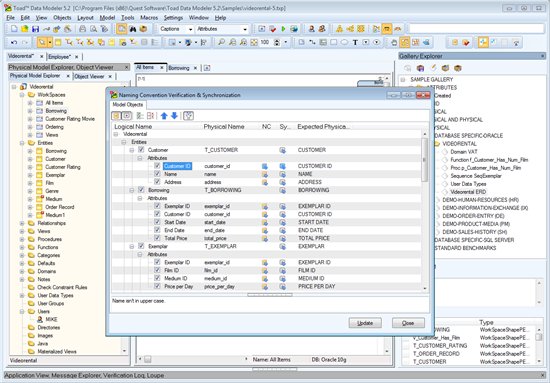The width and height of the screenshot is (550, 383).
Task: Click the blue Move Up arrow in dialog
Action: click(164, 116)
